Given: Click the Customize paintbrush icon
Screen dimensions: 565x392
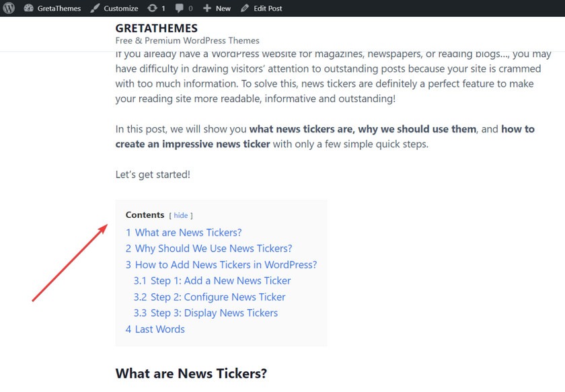Looking at the screenshot, I should click(x=95, y=8).
